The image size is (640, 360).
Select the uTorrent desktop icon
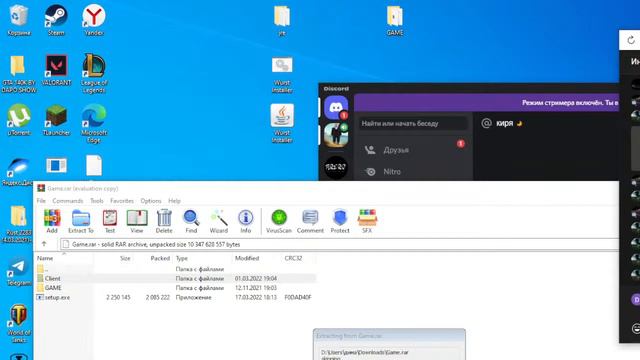coord(19,120)
